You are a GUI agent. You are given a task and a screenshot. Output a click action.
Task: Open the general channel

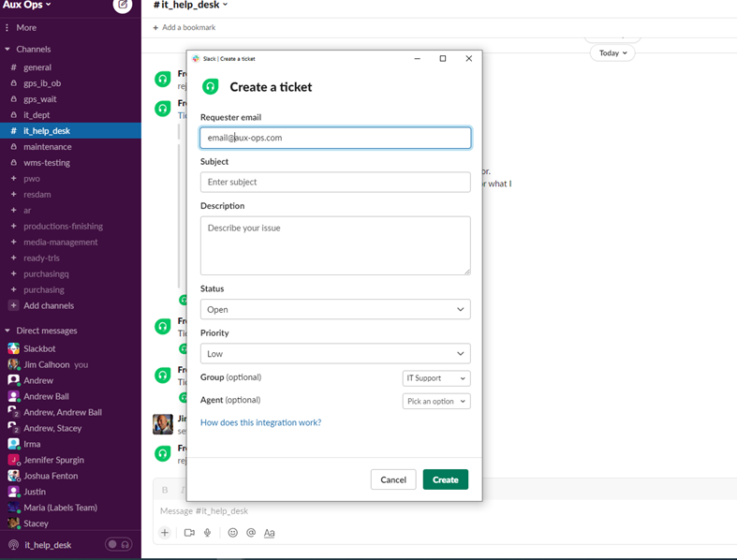[x=37, y=67]
